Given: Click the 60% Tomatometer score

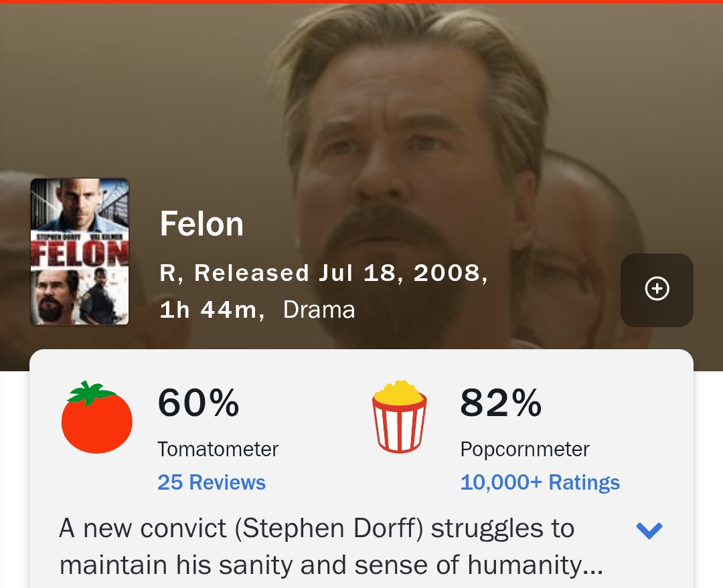Looking at the screenshot, I should (198, 403).
